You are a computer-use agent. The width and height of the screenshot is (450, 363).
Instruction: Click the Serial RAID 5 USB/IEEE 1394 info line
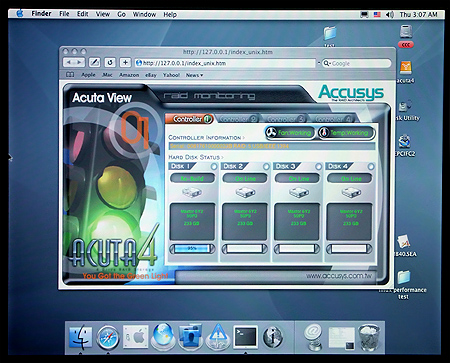click(272, 146)
